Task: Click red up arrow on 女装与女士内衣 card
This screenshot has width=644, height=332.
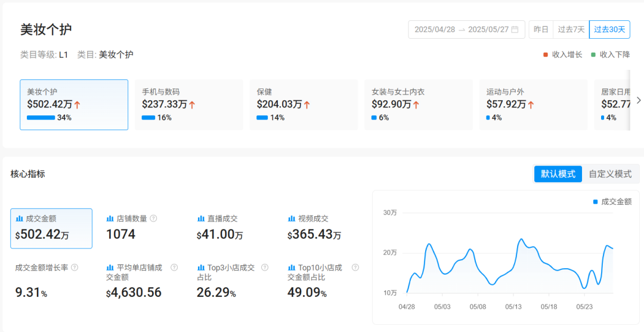Action: (416, 105)
